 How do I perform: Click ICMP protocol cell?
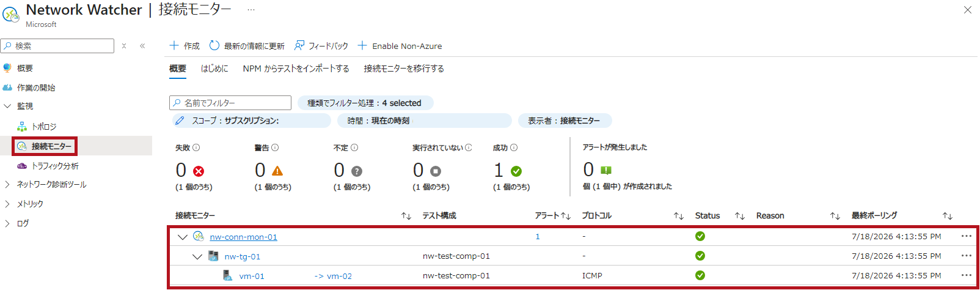pos(592,275)
